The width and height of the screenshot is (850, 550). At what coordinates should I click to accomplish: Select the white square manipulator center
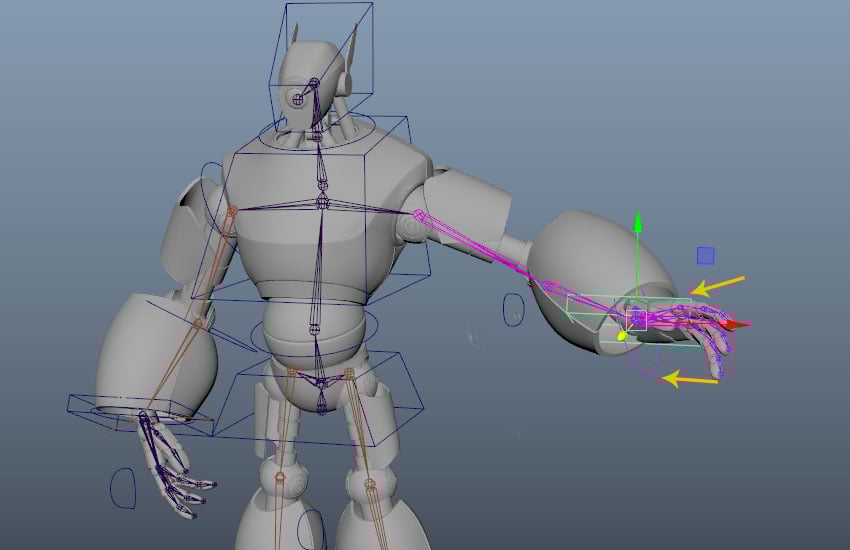(x=636, y=319)
